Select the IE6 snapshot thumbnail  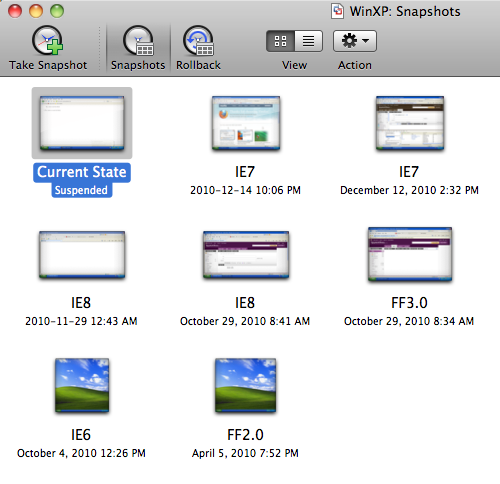pyautogui.click(x=82, y=386)
